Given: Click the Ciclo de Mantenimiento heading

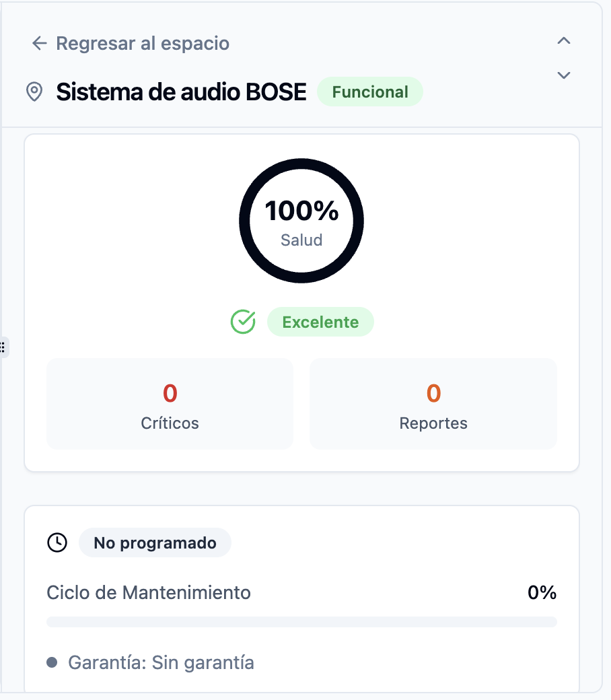Looking at the screenshot, I should pyautogui.click(x=148, y=593).
